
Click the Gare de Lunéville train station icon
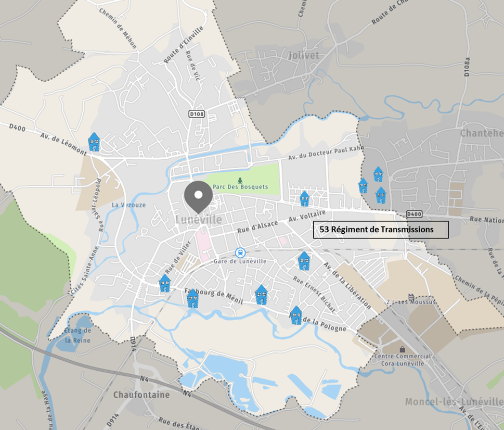[x=240, y=253]
